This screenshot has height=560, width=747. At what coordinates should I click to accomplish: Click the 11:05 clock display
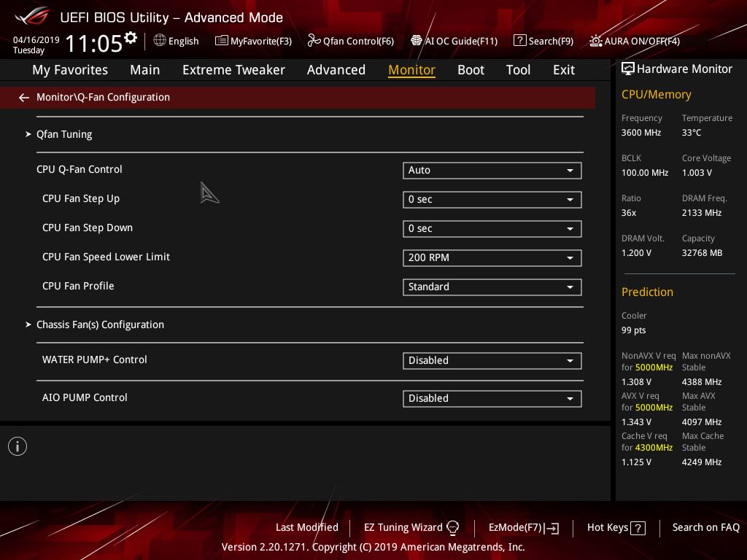click(94, 43)
